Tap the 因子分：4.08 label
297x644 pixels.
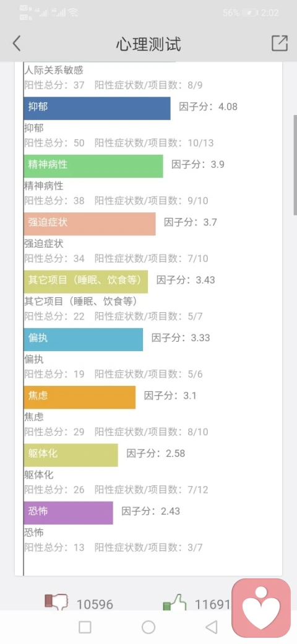point(209,107)
